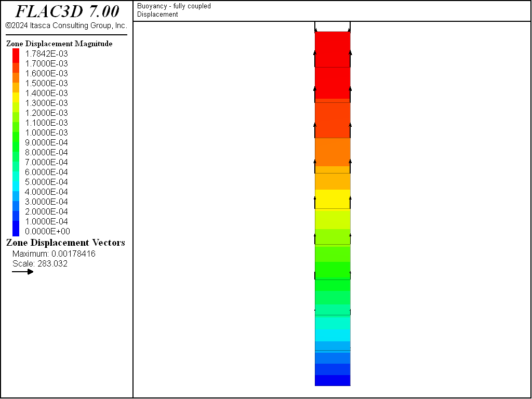Screen dimensions: 532x399
Task: Select legend value 3.0000E-04
Action: tap(46, 202)
